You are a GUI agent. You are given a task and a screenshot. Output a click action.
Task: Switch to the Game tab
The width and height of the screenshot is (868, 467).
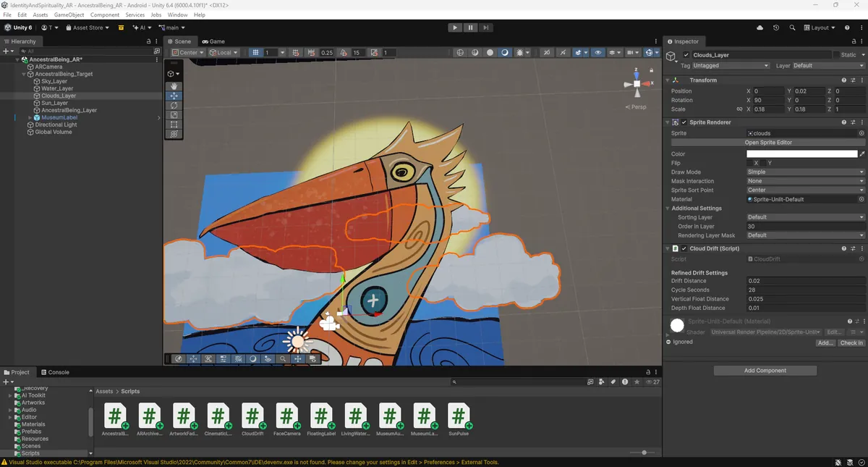[213, 41]
